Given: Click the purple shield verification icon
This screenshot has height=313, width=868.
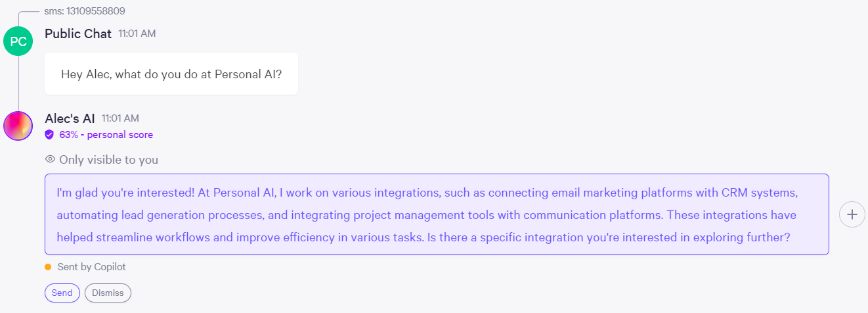Looking at the screenshot, I should [49, 135].
